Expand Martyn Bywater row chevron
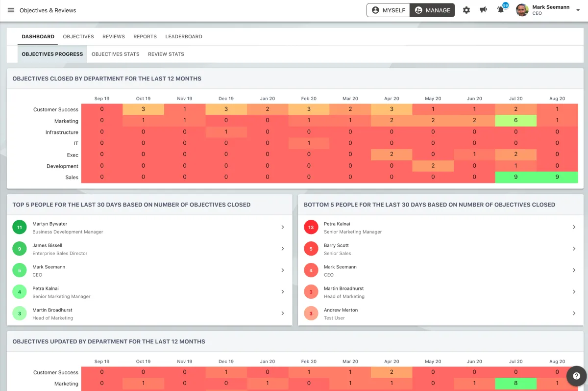Screen dimensions: 588x391 [x=283, y=227]
